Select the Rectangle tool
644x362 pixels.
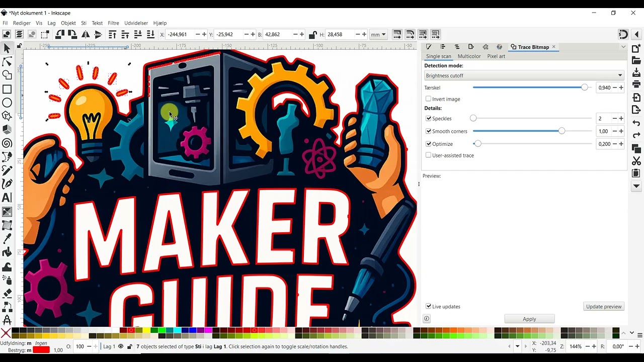pyautogui.click(x=7, y=89)
